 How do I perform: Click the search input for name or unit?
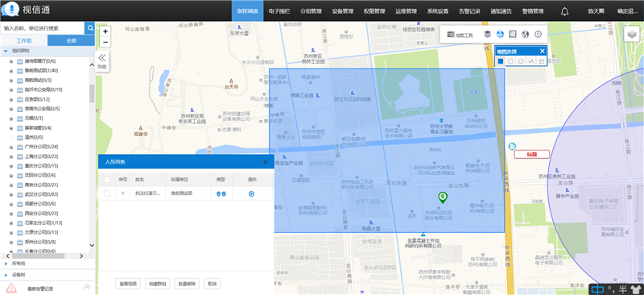tap(43, 28)
